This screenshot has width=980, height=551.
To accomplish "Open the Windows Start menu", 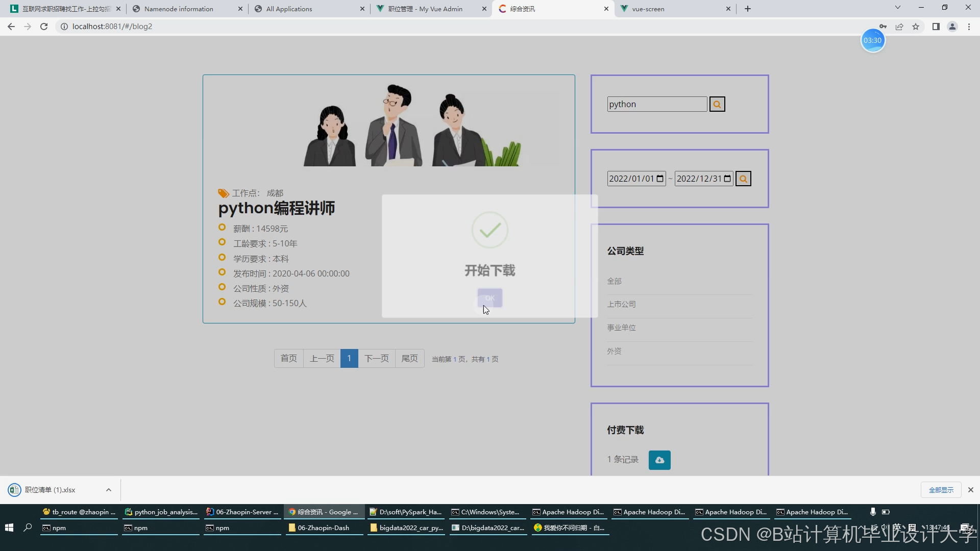I will pyautogui.click(x=9, y=528).
